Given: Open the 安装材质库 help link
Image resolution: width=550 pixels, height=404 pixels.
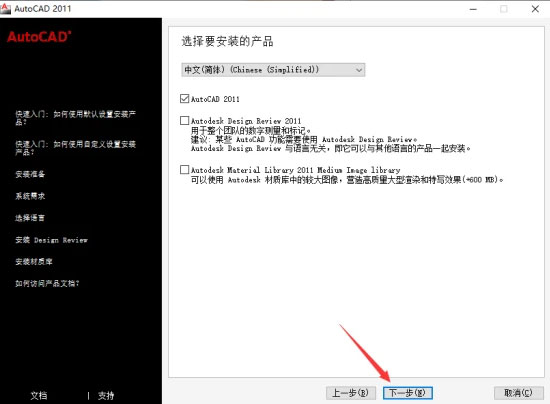Looking at the screenshot, I should click(x=34, y=262).
